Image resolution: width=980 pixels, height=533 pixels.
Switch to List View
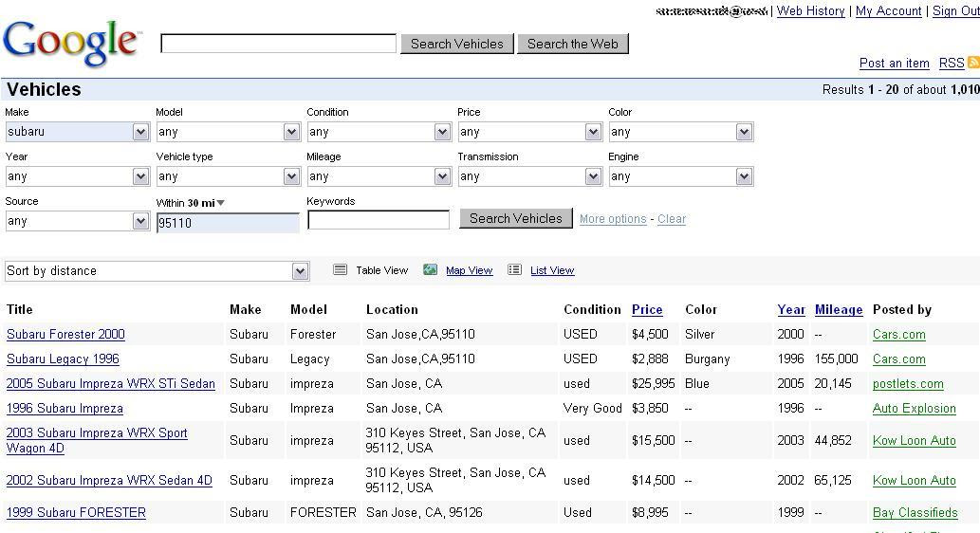pos(552,270)
